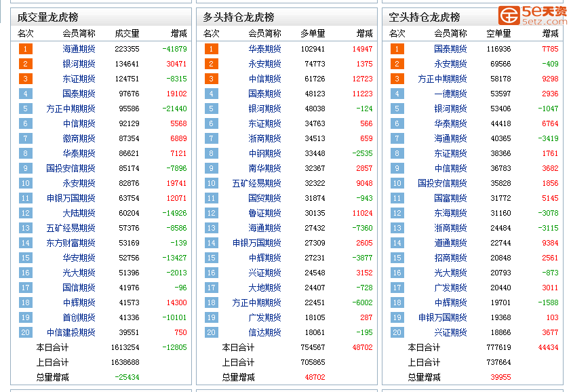Image resolution: width=571 pixels, height=392 pixels.
Task: Select 本日合计 total 1613254
Action: tap(125, 347)
